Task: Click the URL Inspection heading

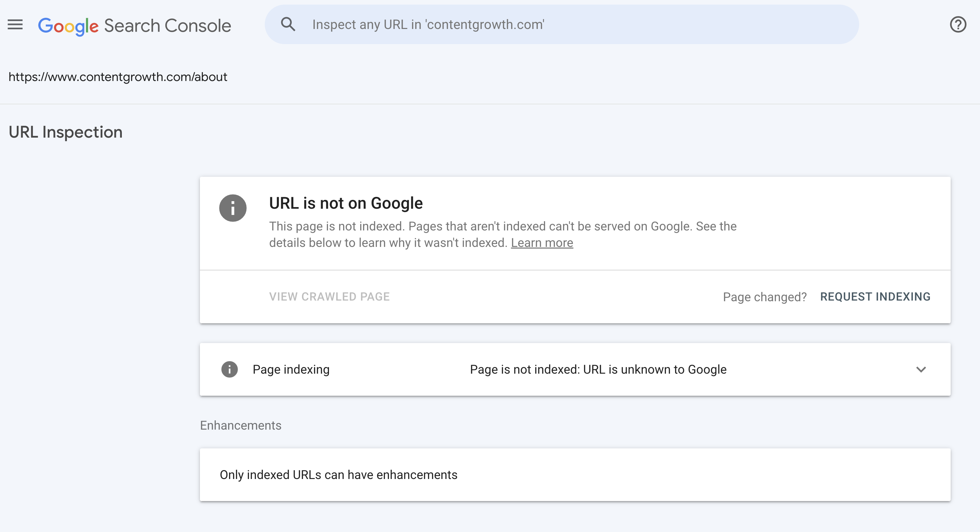Action: 66,132
